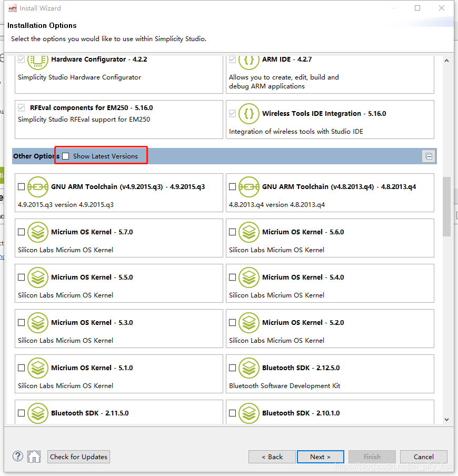This screenshot has height=476, width=458.
Task: Collapse the Other Options section
Action: point(429,156)
